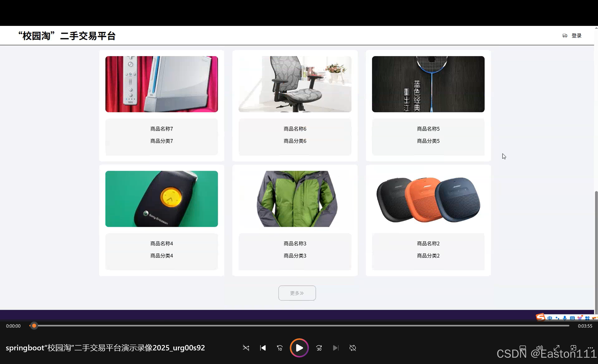Open the badminton racket product image
Screen dimensions: 598x364
[428, 84]
